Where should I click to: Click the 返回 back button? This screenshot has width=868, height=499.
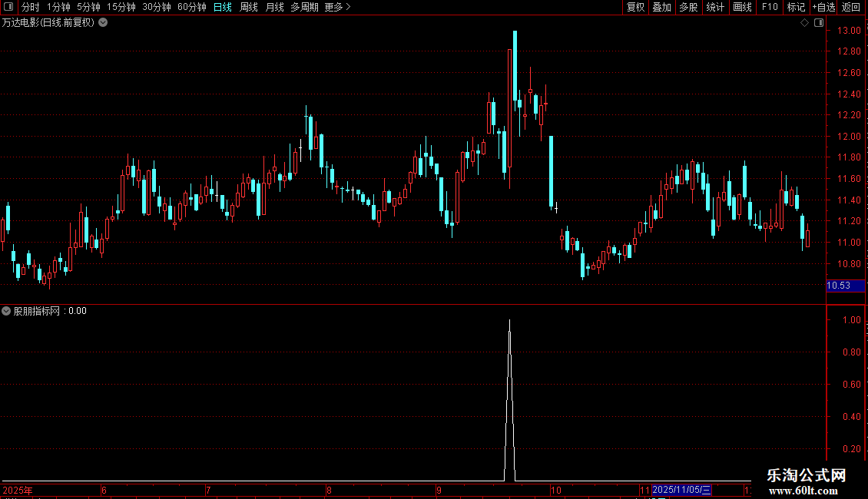[851, 7]
